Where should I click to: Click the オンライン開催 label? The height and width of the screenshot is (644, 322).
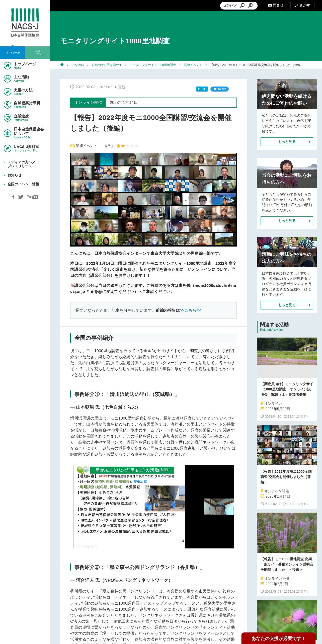click(x=88, y=103)
